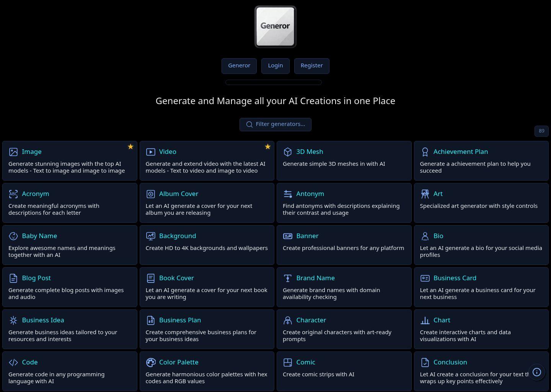Select the Character generator icon

tap(288, 320)
